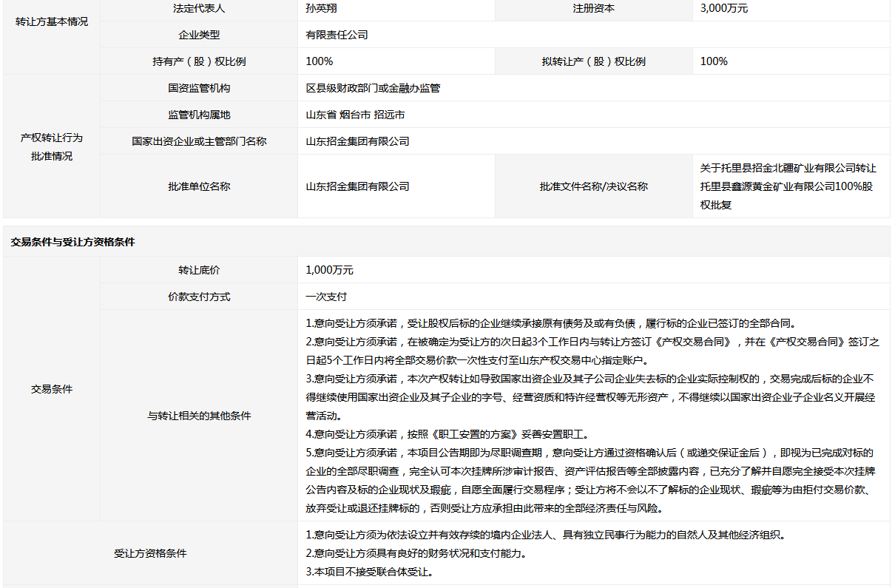Click the location '山东省 烟台市 招远市'
This screenshot has height=588, width=892.
(356, 115)
